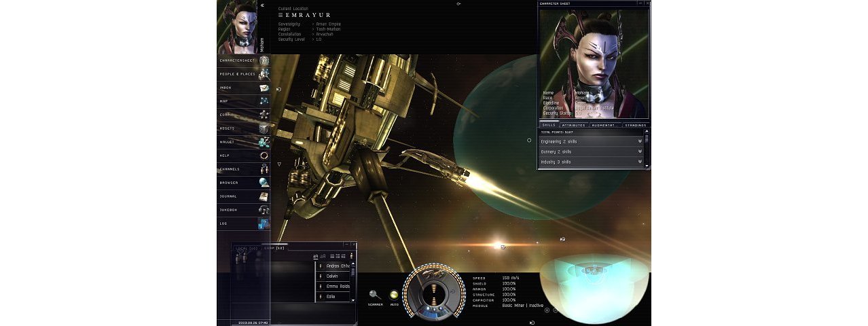The height and width of the screenshot is (326, 868).
Task: Select large font size in chat
Action: tap(323, 256)
